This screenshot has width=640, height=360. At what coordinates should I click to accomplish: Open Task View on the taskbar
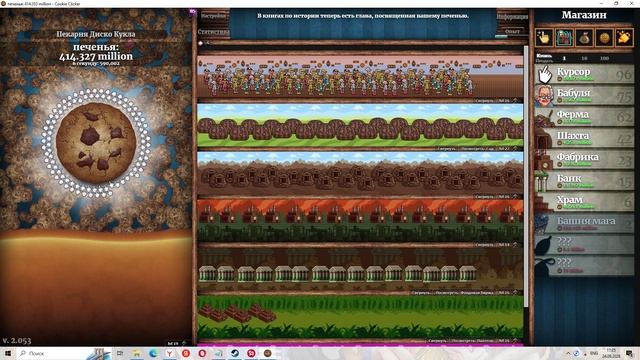[x=120, y=353]
